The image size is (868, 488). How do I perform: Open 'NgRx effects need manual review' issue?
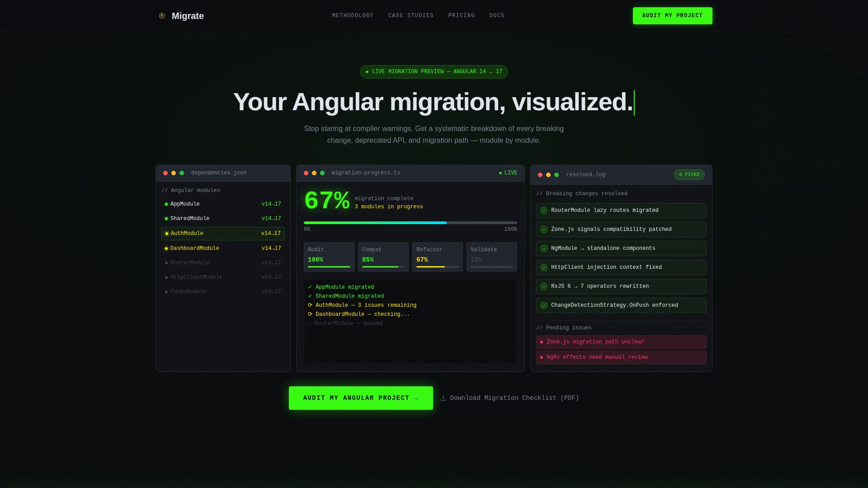click(621, 357)
